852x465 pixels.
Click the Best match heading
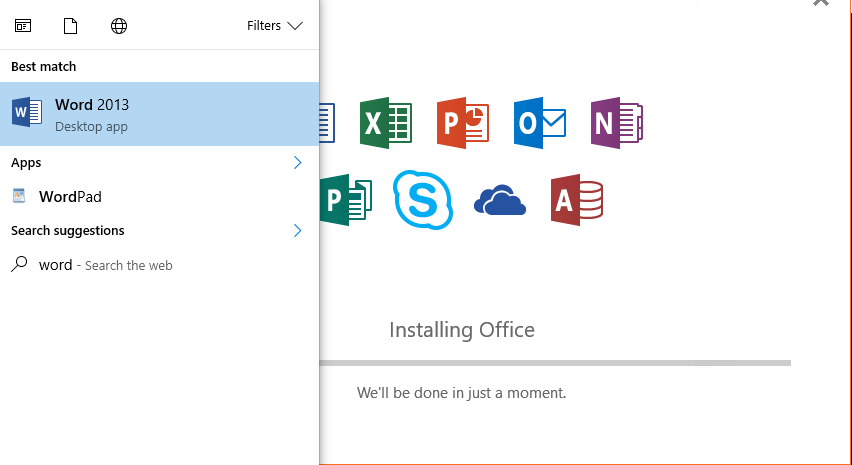coord(43,66)
